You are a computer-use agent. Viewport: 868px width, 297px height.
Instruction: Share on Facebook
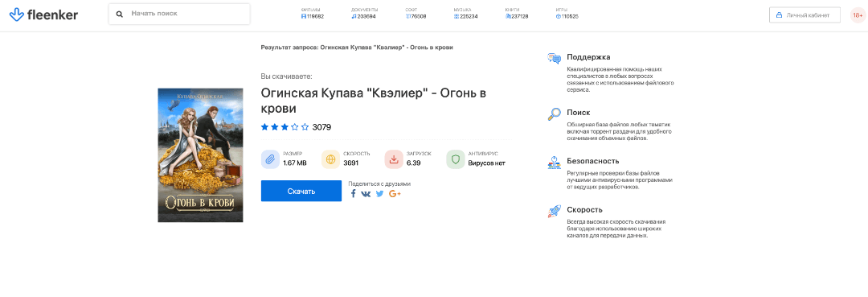point(353,193)
